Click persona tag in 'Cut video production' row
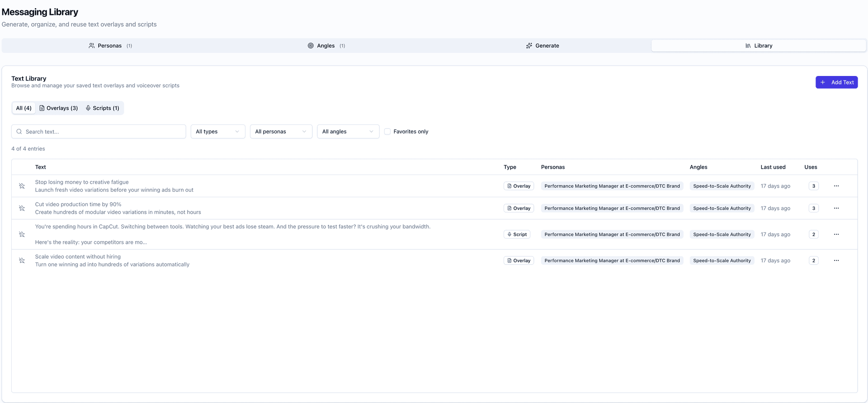The width and height of the screenshot is (868, 403). tap(612, 208)
